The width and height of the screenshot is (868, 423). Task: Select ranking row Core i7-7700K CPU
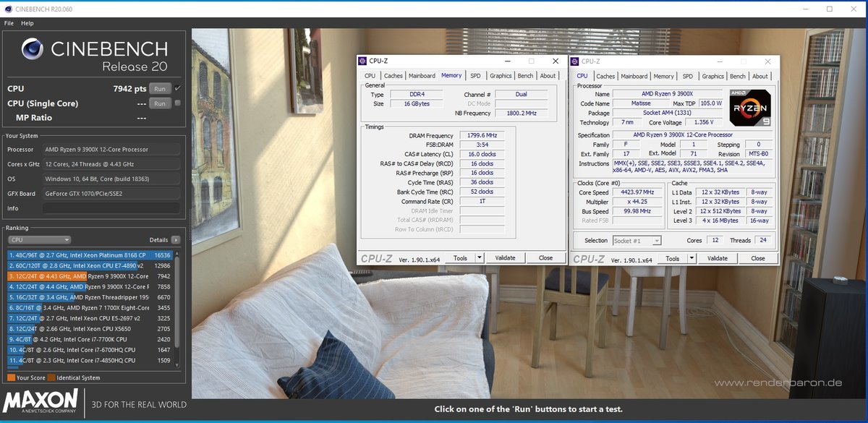pos(90,339)
